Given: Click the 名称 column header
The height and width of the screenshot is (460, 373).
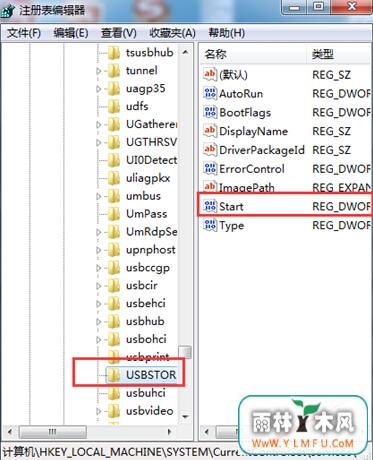Looking at the screenshot, I should [253, 54].
